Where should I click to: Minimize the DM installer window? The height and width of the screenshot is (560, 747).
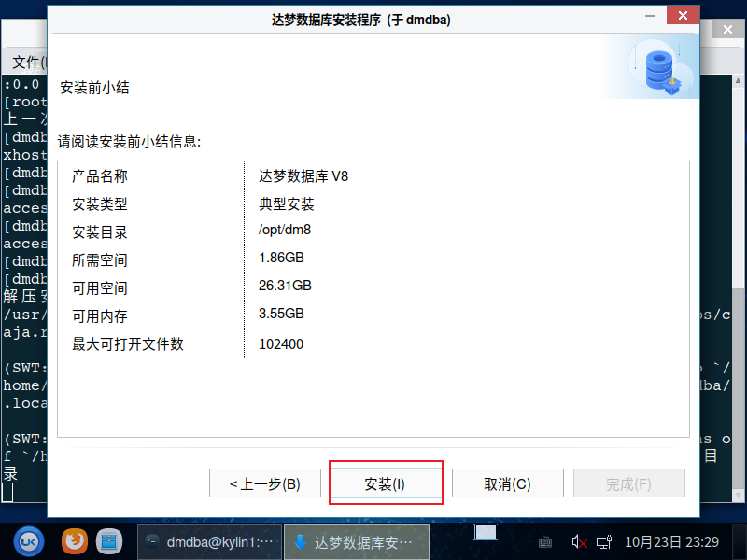point(650,15)
